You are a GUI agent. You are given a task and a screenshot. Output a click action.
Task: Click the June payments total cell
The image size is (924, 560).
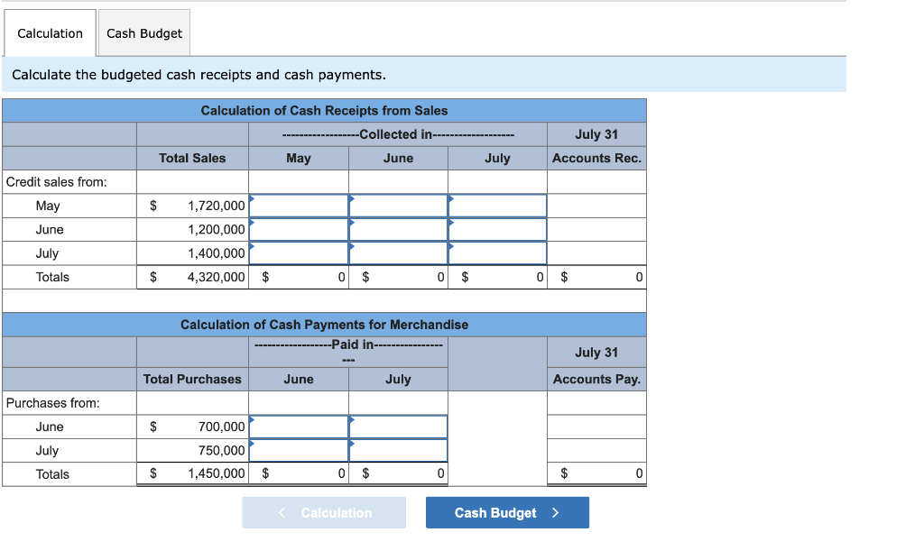point(299,473)
